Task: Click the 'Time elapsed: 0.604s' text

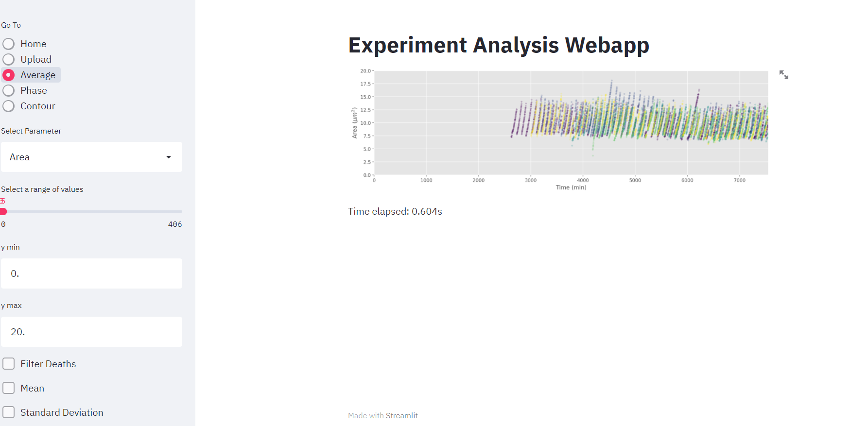Action: click(395, 211)
